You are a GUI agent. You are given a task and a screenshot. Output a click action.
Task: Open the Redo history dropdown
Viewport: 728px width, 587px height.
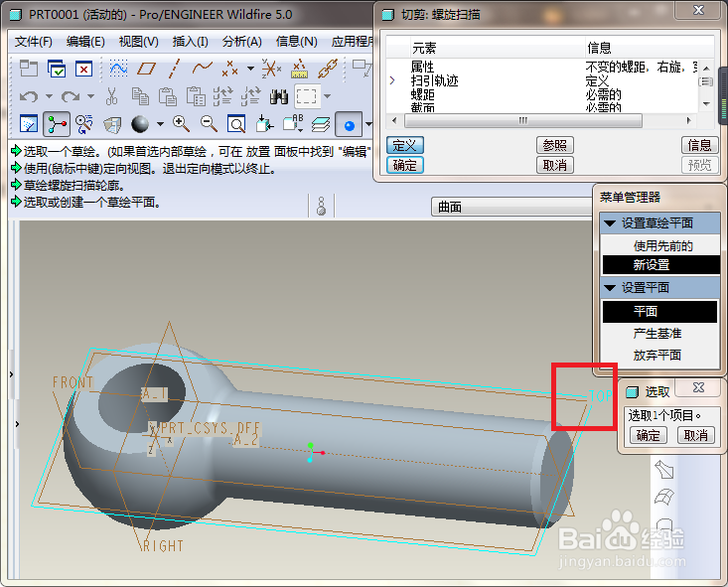tap(90, 96)
